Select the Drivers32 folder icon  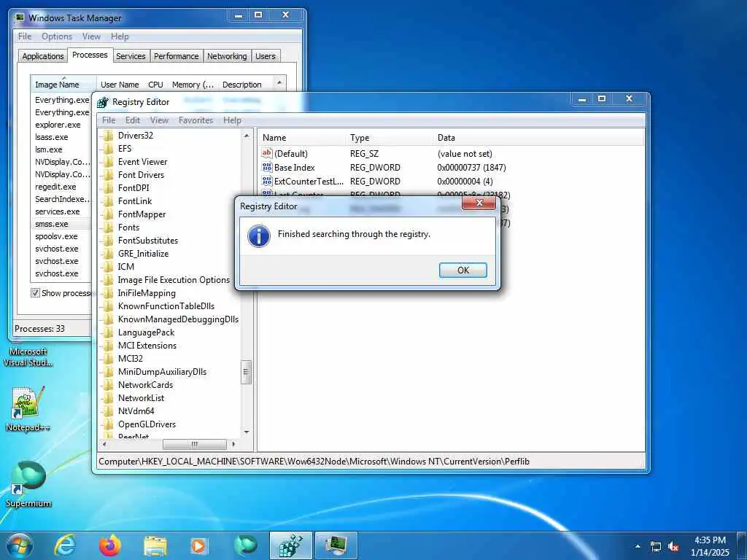click(109, 135)
